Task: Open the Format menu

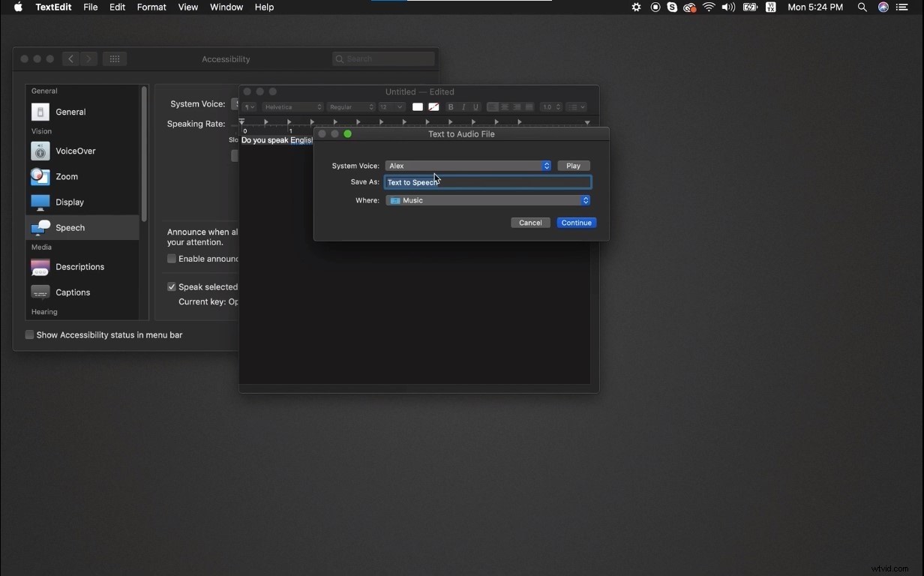Action: click(151, 7)
